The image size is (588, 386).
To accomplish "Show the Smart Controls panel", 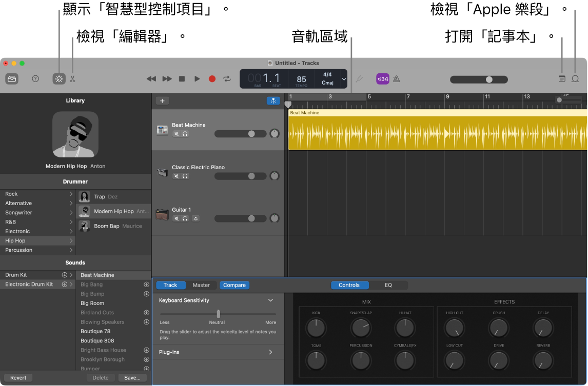I will pos(58,78).
